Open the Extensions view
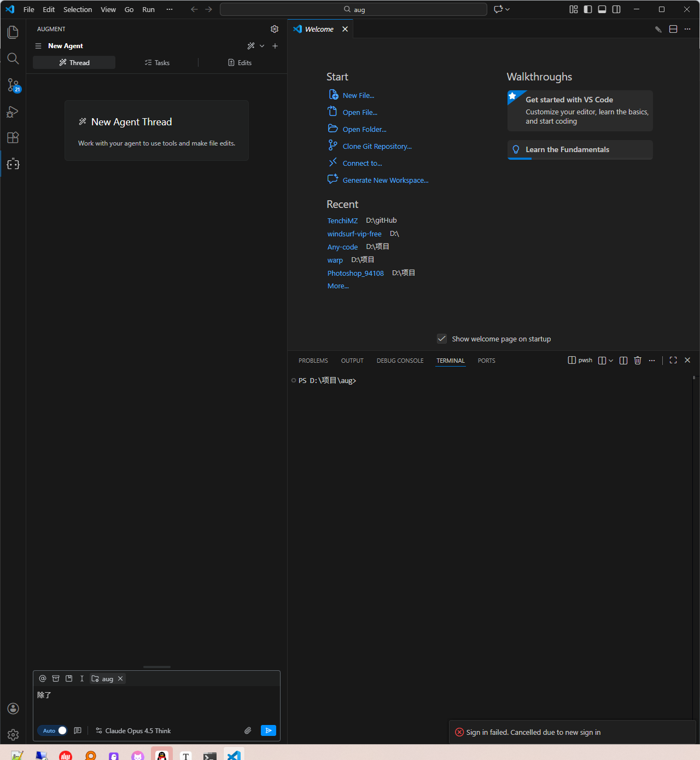The width and height of the screenshot is (700, 760). click(x=13, y=138)
